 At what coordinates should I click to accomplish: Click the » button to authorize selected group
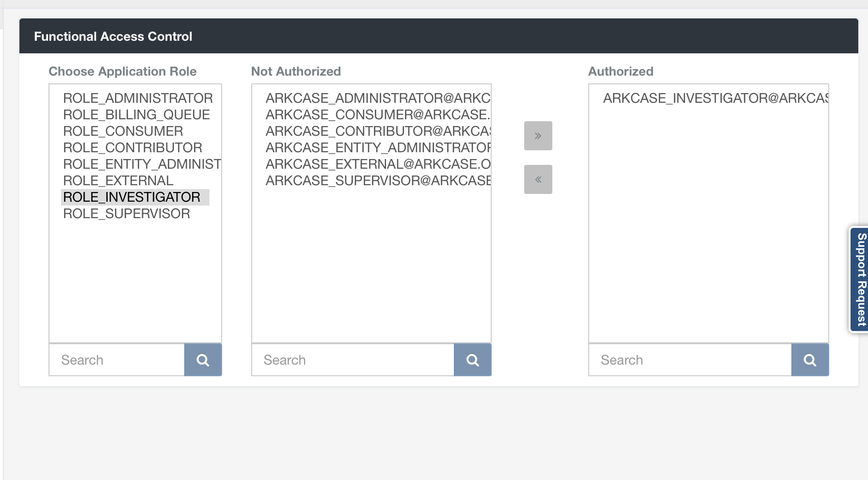[x=538, y=136]
